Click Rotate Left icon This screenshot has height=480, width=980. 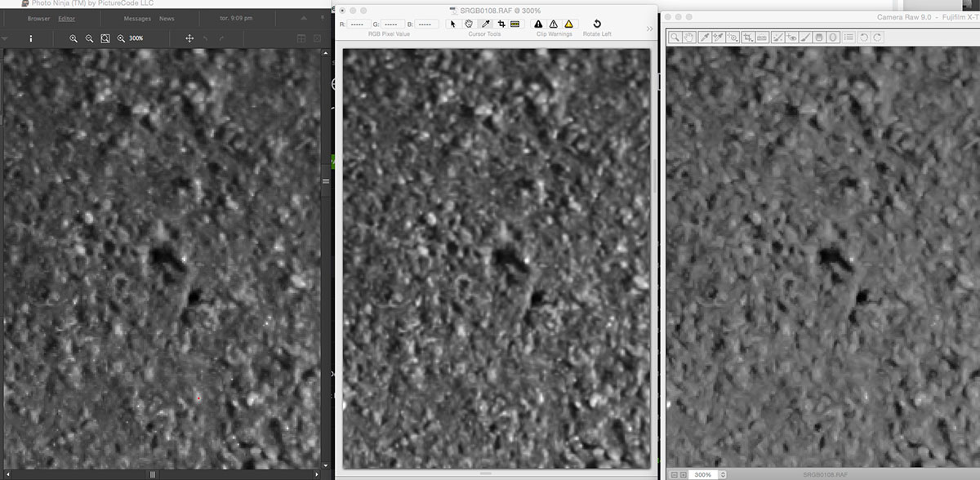pos(597,24)
